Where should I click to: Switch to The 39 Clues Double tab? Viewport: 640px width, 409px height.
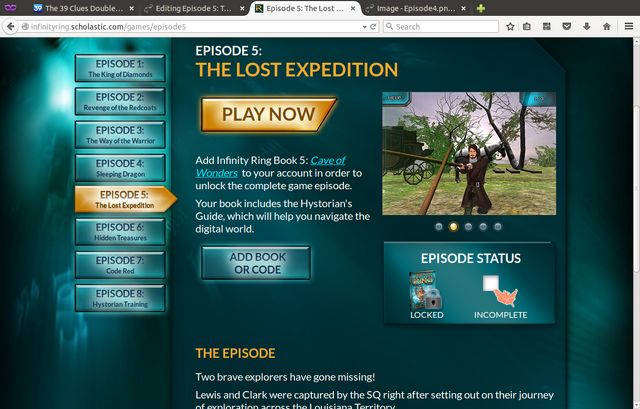84,8
